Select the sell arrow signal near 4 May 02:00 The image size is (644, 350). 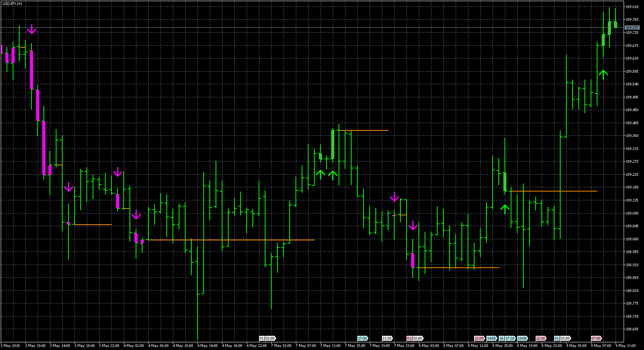click(x=136, y=215)
